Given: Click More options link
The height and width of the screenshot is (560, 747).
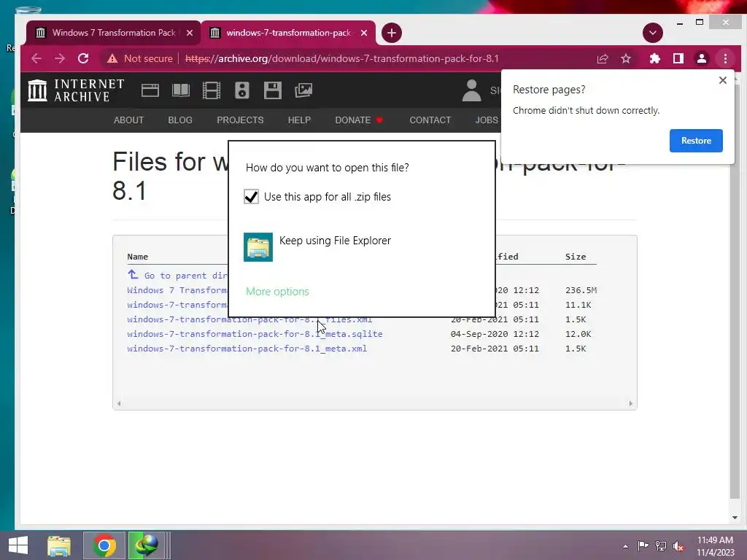Looking at the screenshot, I should tap(277, 292).
